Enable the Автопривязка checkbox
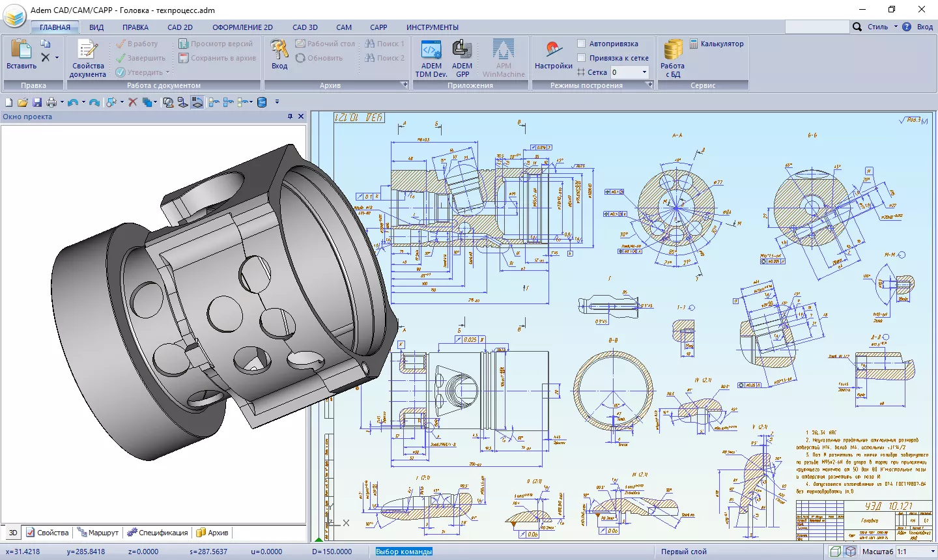The height and width of the screenshot is (560, 938). (x=582, y=44)
